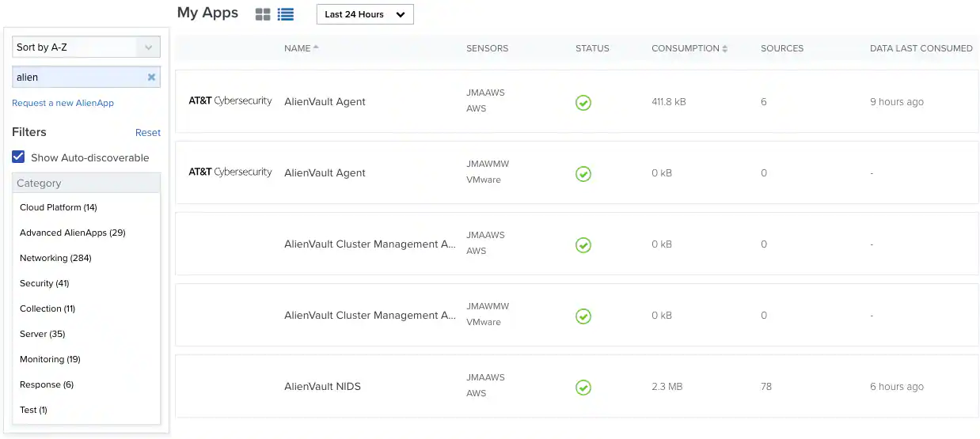
Task: Sort by Consumption column arrows
Action: [725, 49]
